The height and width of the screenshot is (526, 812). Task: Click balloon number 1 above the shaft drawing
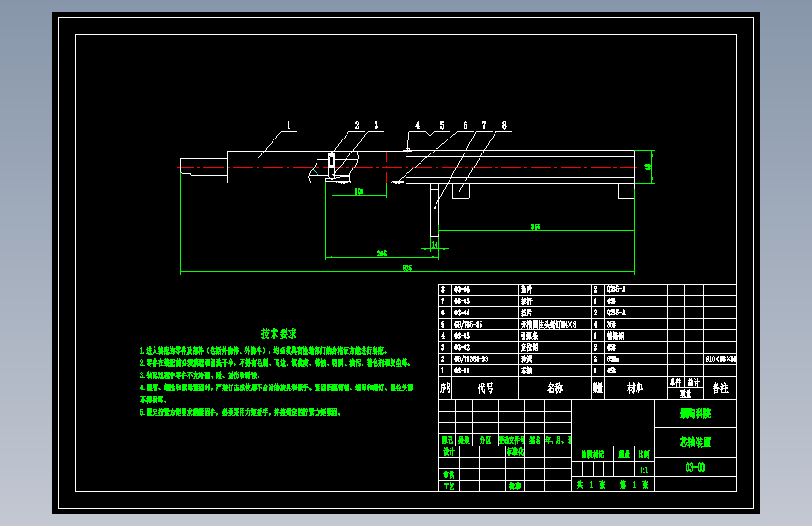[289, 125]
